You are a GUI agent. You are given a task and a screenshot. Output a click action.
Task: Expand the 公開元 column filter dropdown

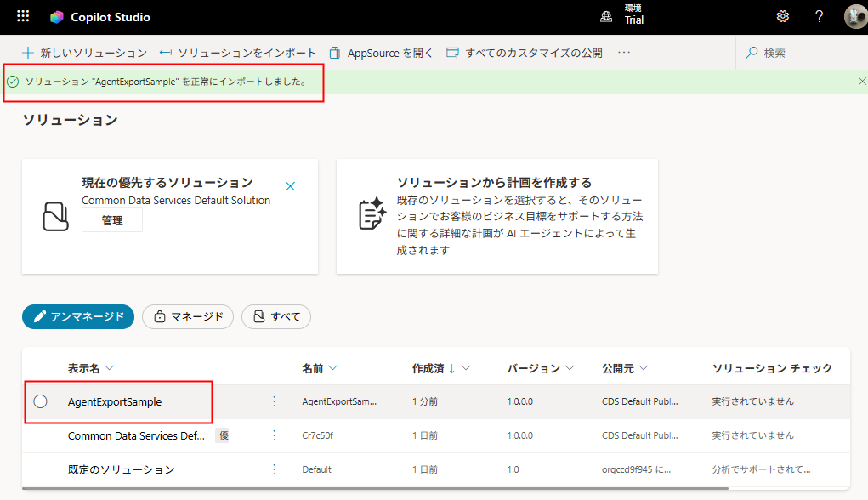pos(644,369)
